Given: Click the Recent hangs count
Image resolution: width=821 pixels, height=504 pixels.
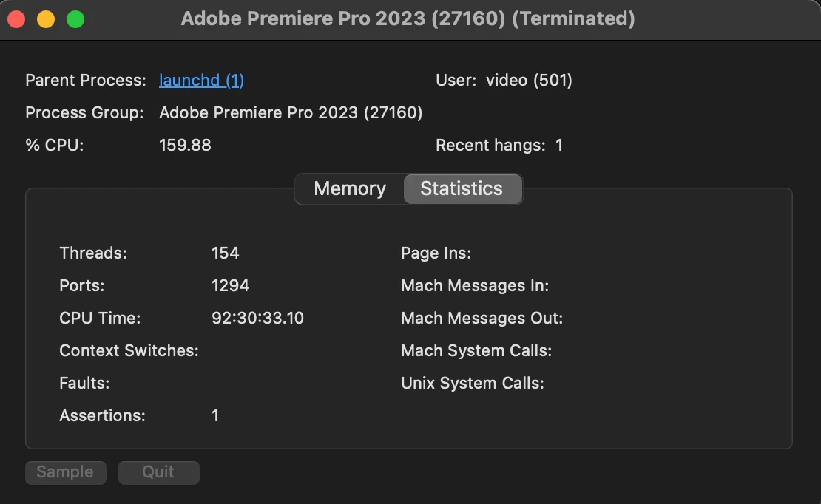Looking at the screenshot, I should pyautogui.click(x=559, y=146).
